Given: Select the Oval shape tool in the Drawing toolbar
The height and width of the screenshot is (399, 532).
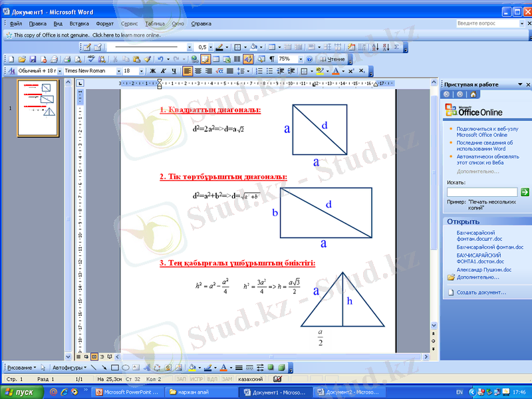Looking at the screenshot, I should pyautogui.click(x=126, y=367).
